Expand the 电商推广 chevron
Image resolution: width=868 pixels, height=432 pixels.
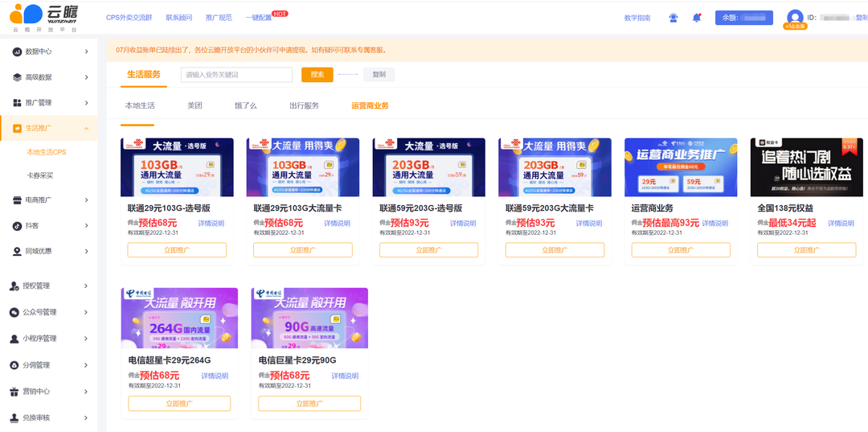pyautogui.click(x=86, y=200)
